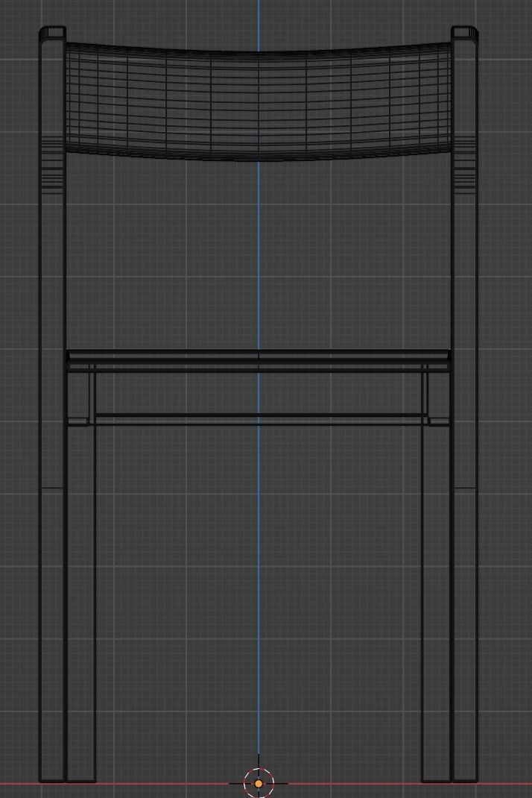532x798 pixels.
Task: Select the curved chair backrest mesh
Action: [x=259, y=101]
